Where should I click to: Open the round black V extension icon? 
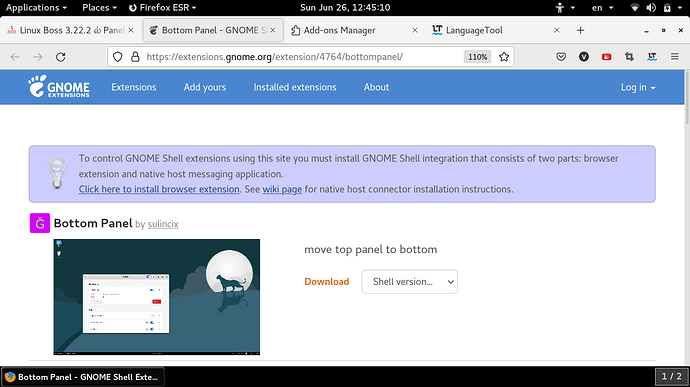pyautogui.click(x=584, y=57)
